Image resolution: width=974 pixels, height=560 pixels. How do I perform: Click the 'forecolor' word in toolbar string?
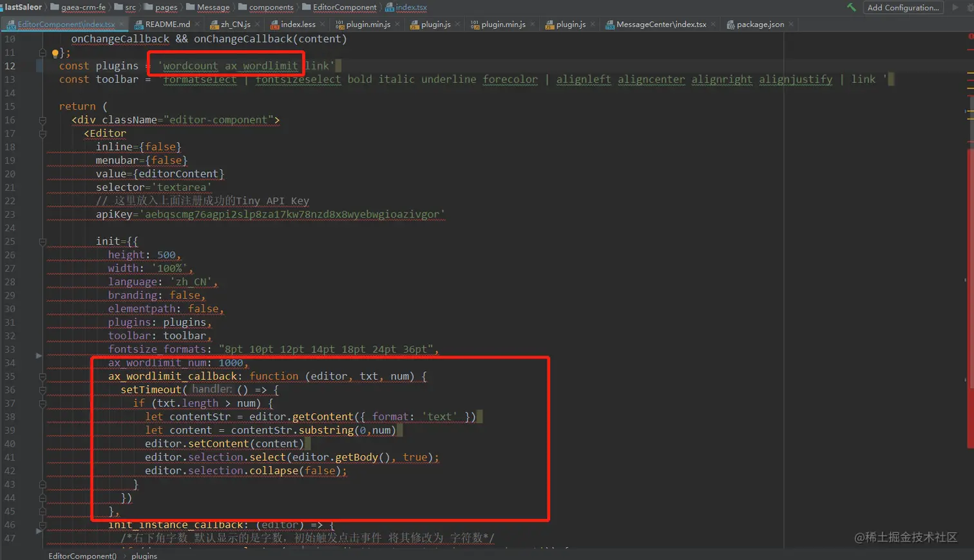(x=510, y=79)
